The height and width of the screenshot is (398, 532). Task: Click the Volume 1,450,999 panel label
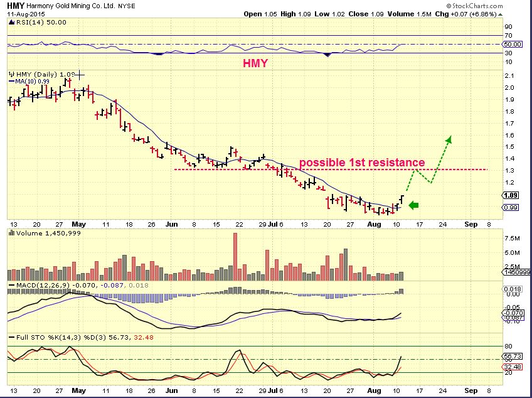coord(48,234)
